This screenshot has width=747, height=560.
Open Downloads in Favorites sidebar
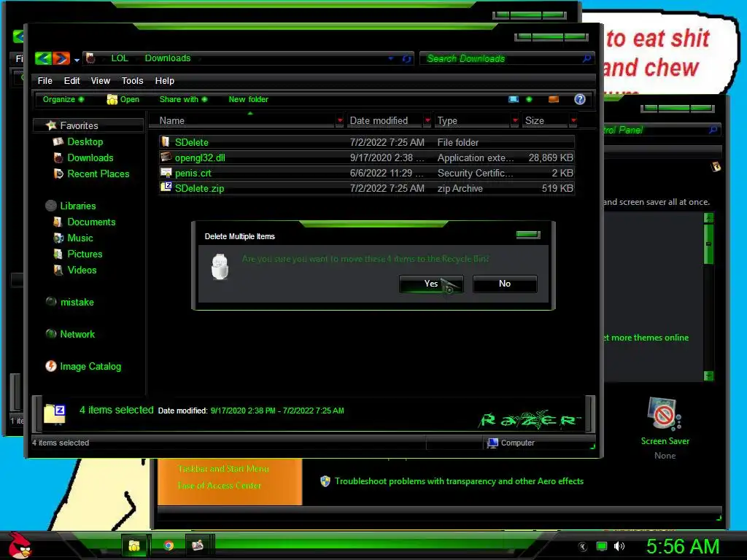click(90, 157)
